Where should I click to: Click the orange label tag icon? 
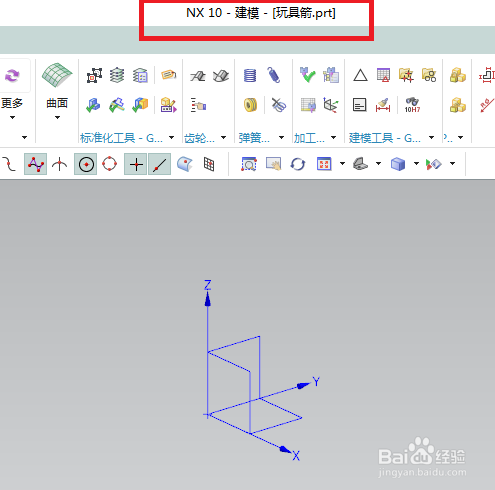pyautogui.click(x=169, y=75)
